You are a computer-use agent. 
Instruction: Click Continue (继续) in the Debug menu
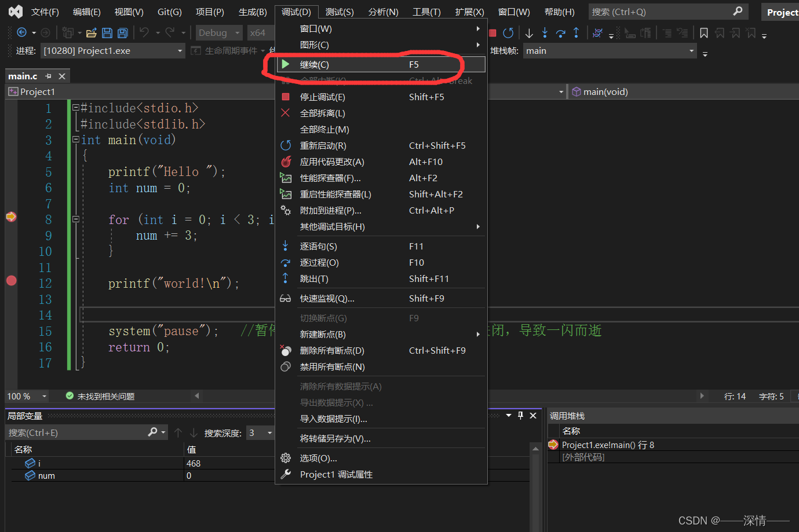381,64
